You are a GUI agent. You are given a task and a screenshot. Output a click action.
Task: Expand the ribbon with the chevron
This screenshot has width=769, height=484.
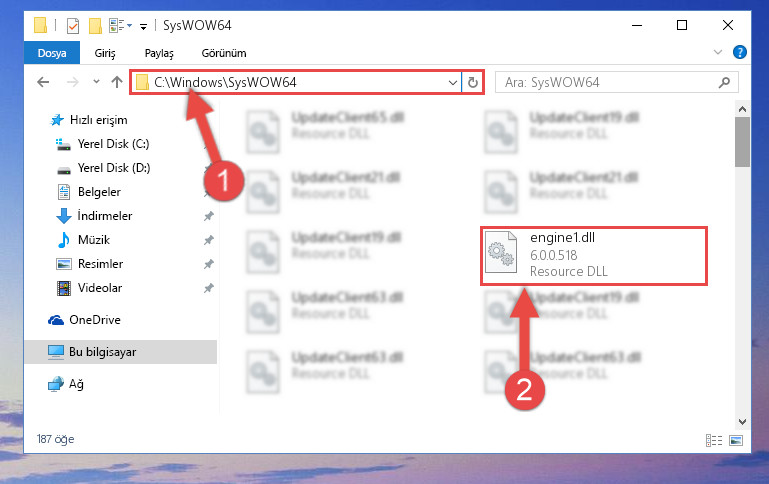point(718,52)
